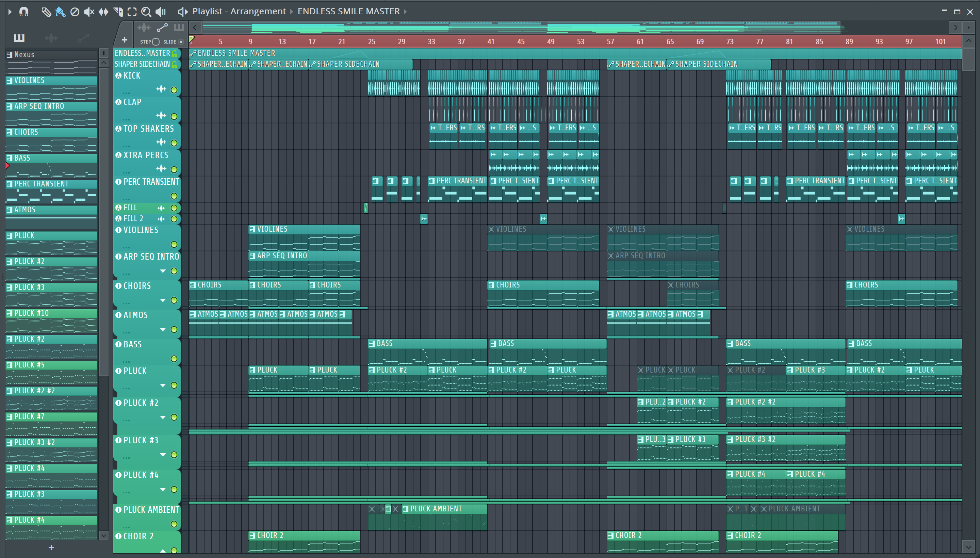Focus automation clips in the playlist header
980x558 pixels.
tap(162, 28)
